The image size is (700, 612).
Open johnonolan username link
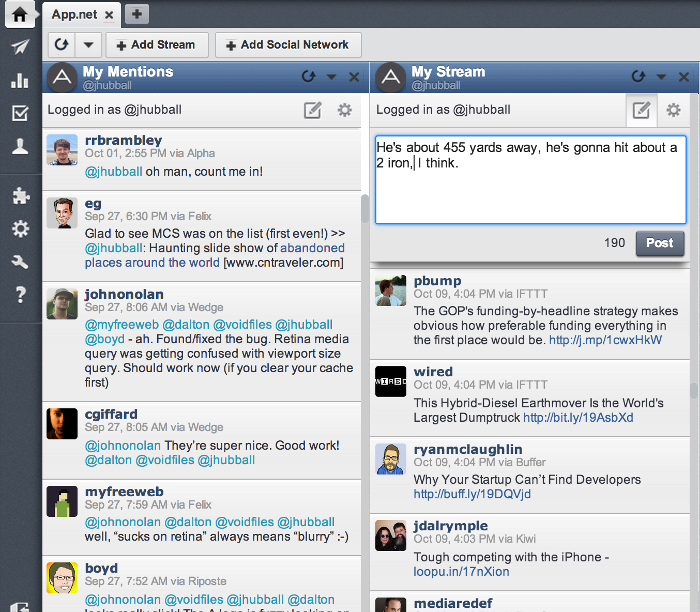[x=124, y=294]
